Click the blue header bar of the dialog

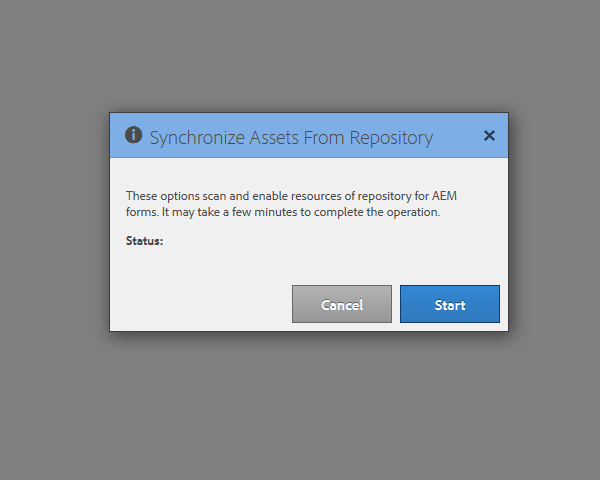[x=309, y=135]
